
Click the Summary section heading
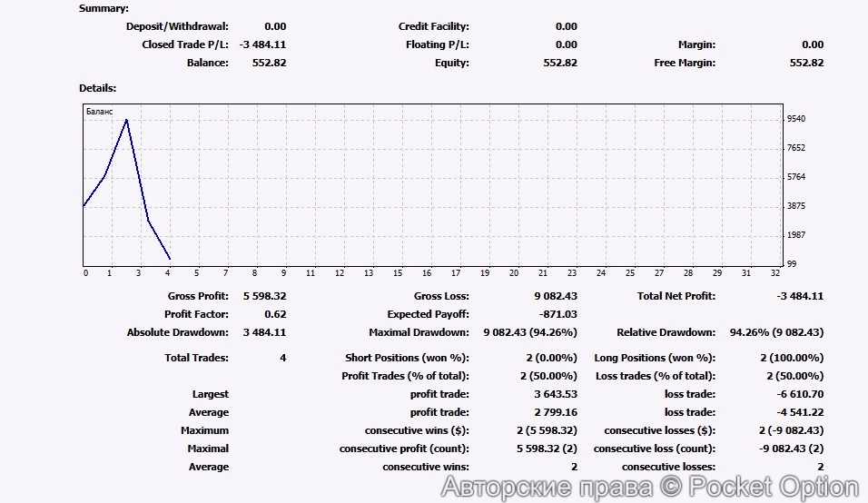tap(104, 8)
